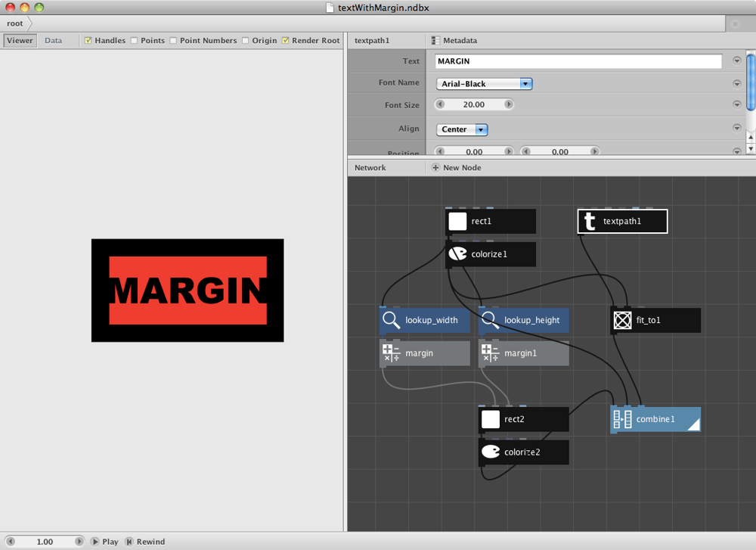Click the Rewind icon

click(129, 542)
